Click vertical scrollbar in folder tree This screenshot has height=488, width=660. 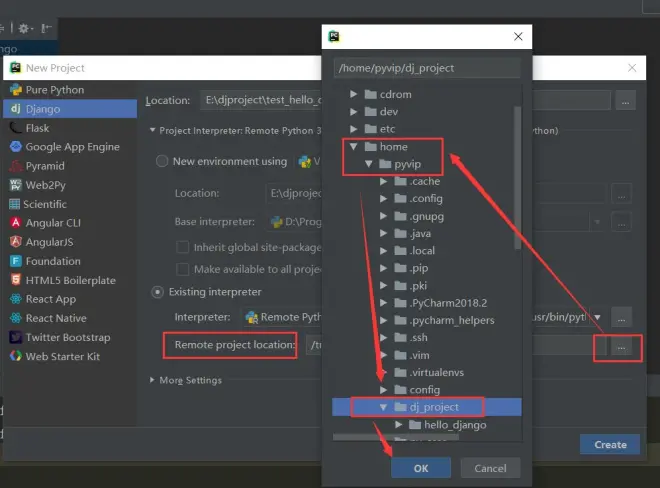point(518,178)
